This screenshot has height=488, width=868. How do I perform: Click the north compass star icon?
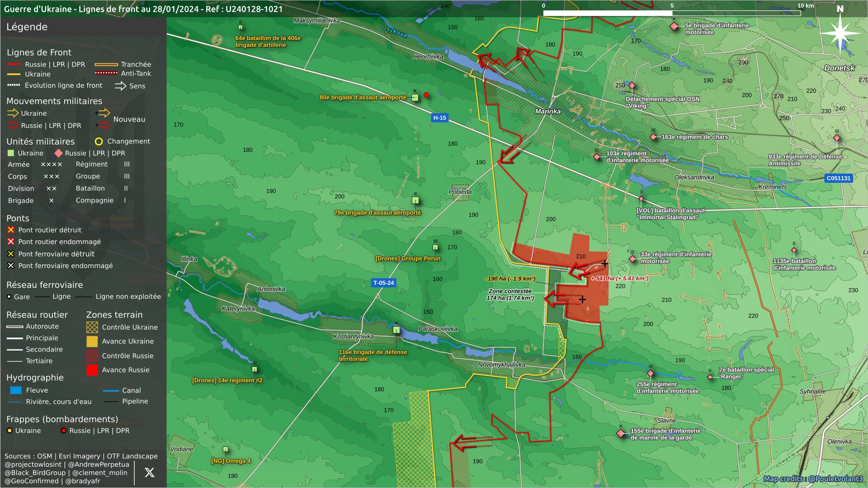point(840,33)
